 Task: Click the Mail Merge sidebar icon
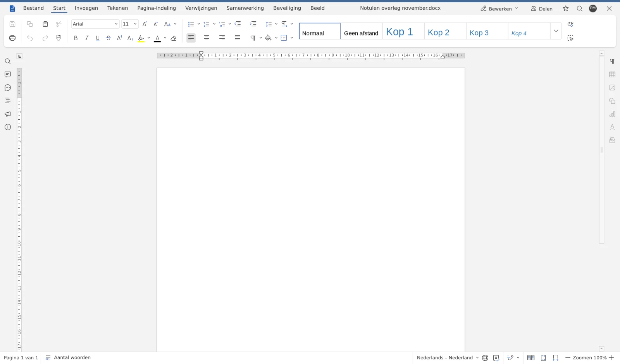point(612,140)
